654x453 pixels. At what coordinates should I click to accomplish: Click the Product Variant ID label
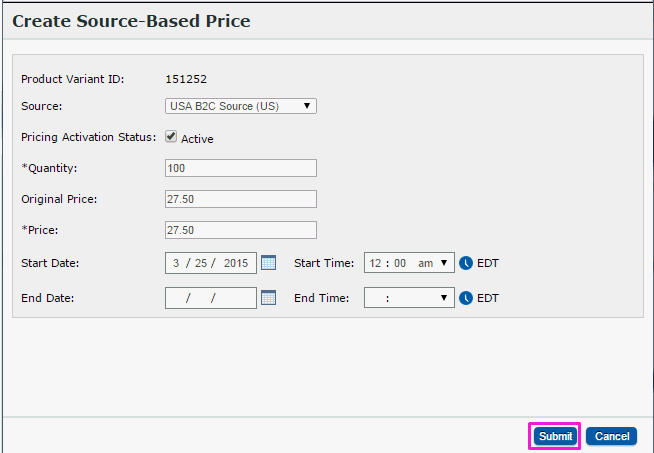73,79
